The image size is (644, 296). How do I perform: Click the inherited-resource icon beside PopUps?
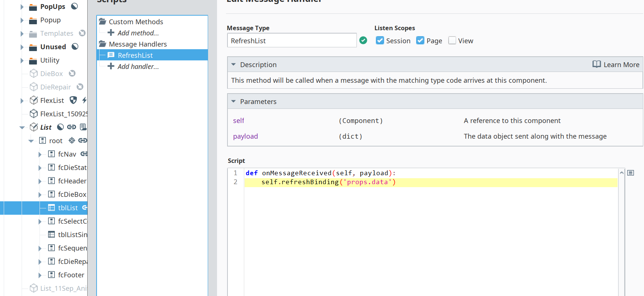tap(75, 6)
